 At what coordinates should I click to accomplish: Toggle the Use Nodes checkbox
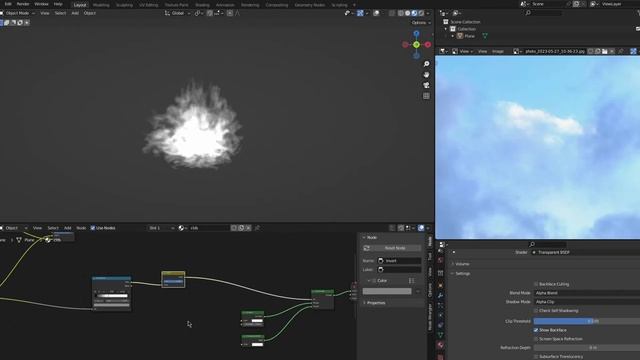(93, 228)
